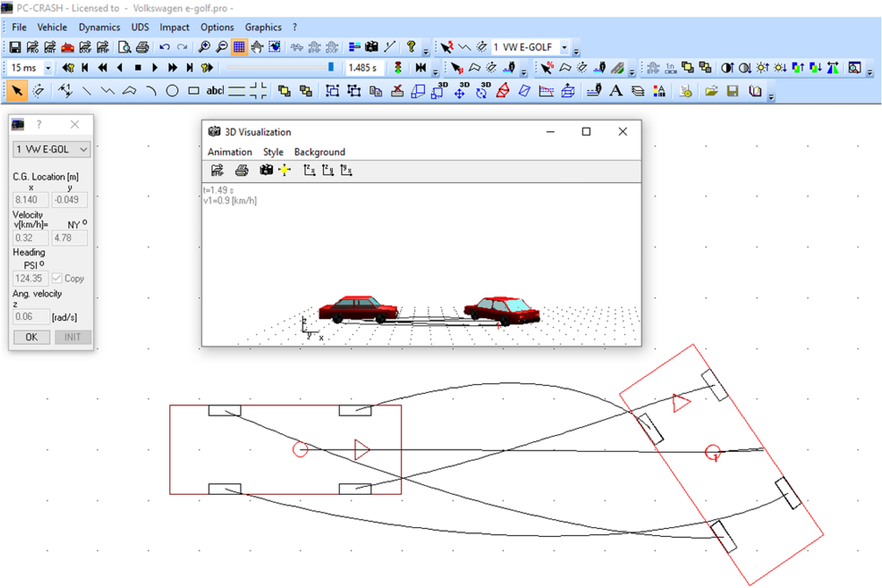Image resolution: width=882 pixels, height=588 pixels.
Task: Toggle the grid display
Action: (239, 47)
